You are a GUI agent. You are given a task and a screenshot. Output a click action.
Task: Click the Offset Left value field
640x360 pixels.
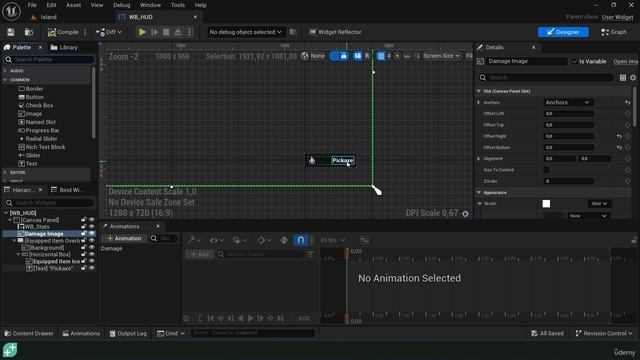(x=569, y=113)
